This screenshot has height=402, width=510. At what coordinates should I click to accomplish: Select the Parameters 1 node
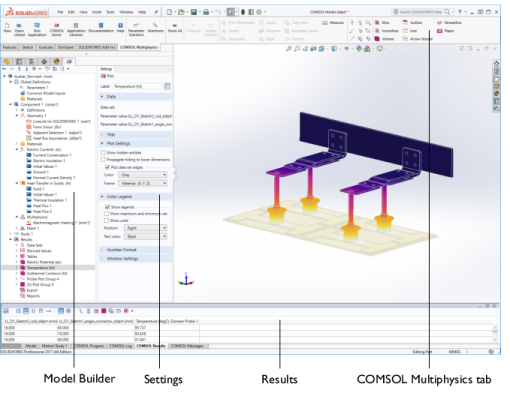coord(37,88)
